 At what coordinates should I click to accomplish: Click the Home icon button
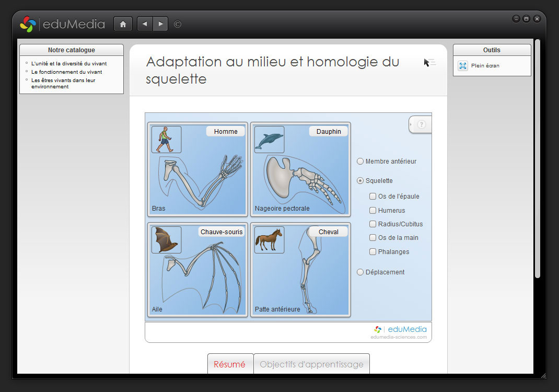click(x=123, y=24)
